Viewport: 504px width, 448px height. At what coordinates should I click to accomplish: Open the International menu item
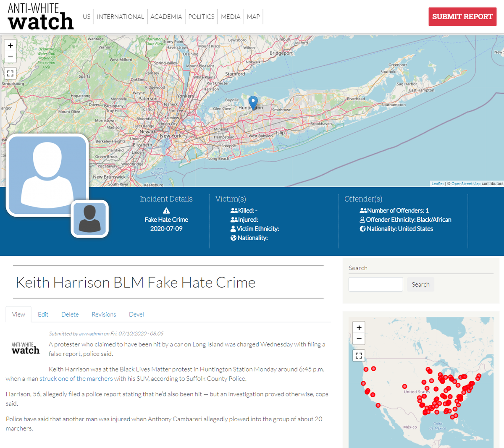[x=121, y=17]
